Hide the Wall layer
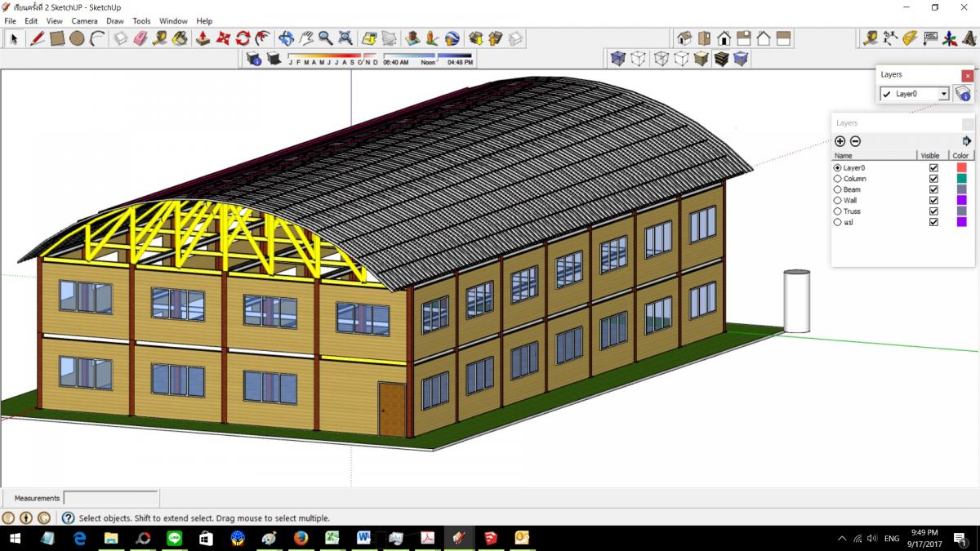The height and width of the screenshot is (551, 980). click(x=933, y=200)
